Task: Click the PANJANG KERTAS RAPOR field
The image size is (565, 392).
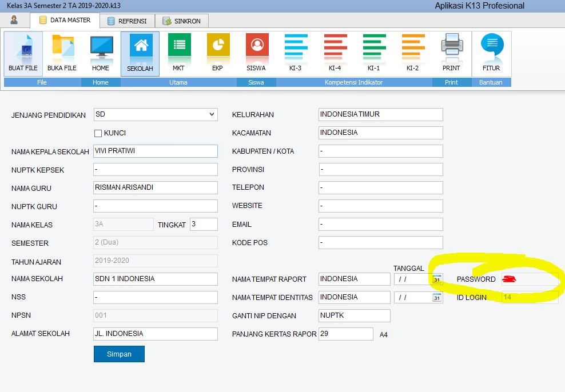Action: click(x=345, y=334)
